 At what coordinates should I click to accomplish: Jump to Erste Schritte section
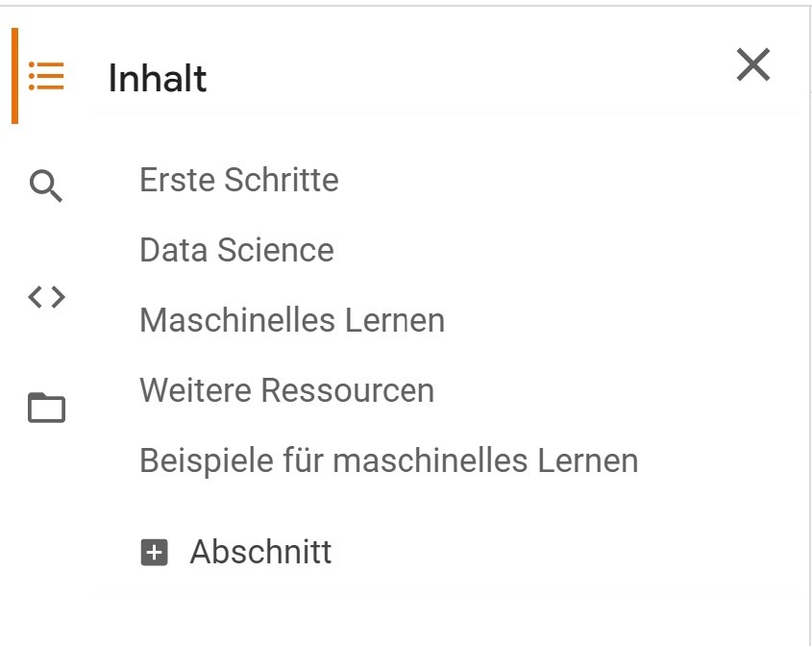239,181
